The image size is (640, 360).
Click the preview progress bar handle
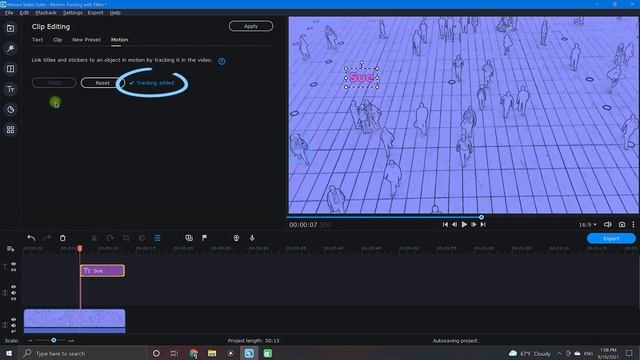[x=481, y=217]
